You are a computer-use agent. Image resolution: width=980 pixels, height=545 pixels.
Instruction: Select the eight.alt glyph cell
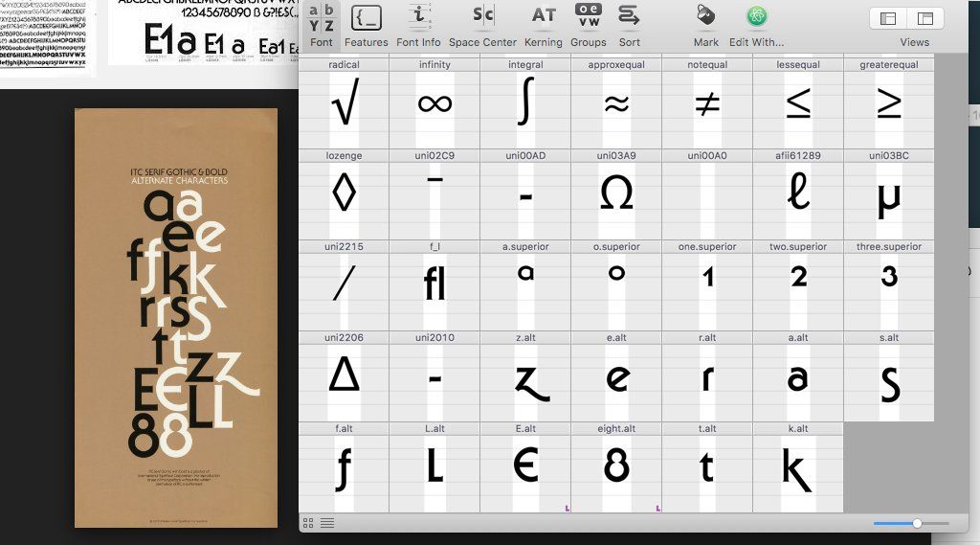[x=616, y=467]
